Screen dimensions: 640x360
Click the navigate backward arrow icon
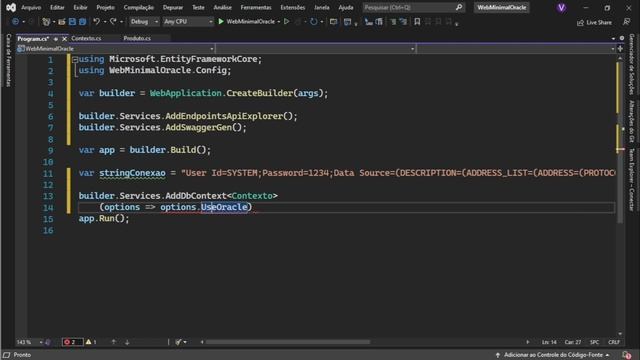pos(15,22)
